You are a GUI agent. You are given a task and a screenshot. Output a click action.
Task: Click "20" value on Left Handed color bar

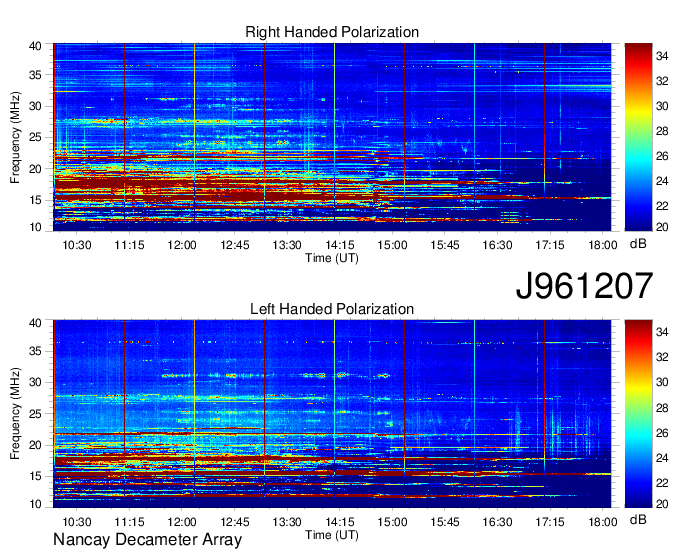pyautogui.click(x=662, y=504)
